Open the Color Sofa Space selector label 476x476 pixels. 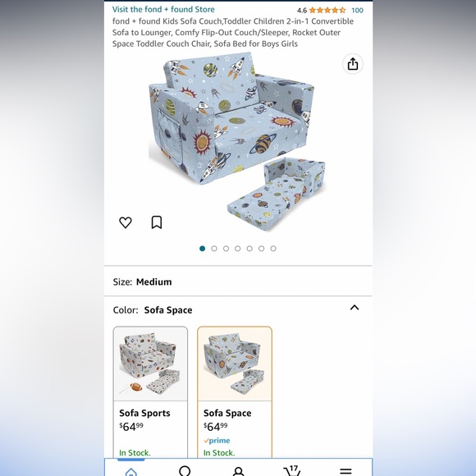coord(153,310)
